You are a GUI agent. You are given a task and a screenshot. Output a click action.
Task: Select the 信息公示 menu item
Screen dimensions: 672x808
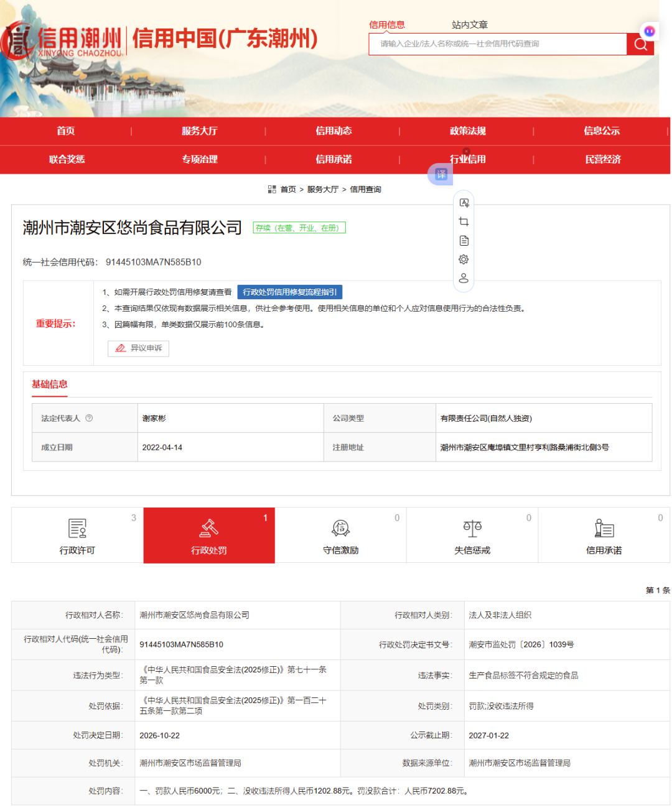602,131
